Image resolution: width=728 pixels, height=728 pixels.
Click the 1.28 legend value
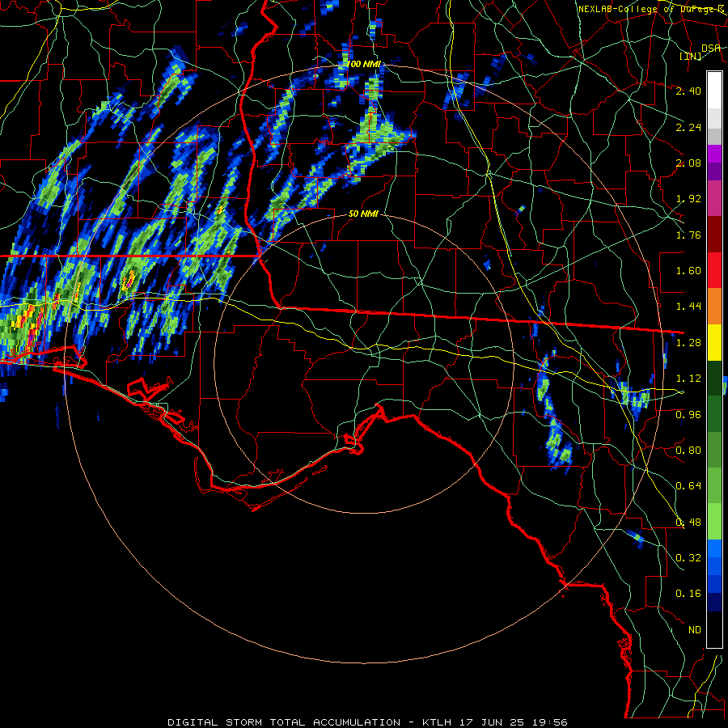[688, 343]
